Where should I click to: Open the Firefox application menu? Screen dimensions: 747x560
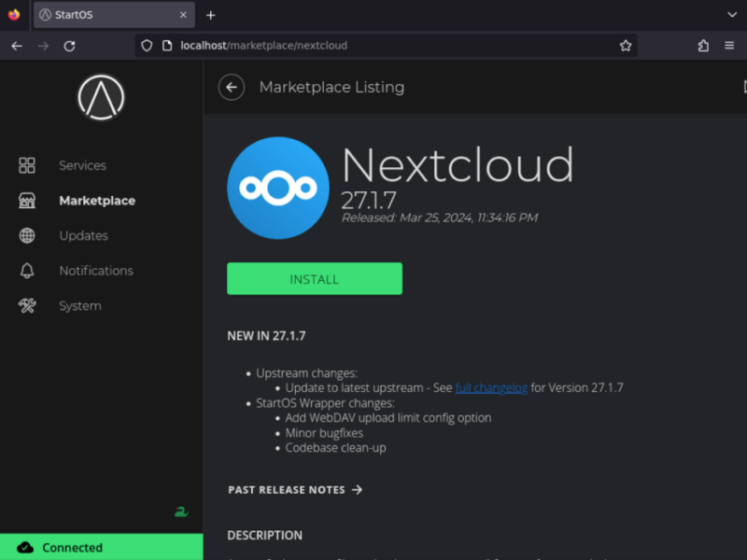729,45
